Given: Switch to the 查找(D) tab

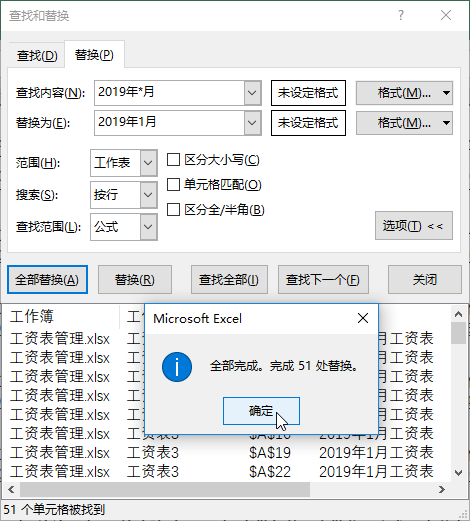Looking at the screenshot, I should point(37,55).
